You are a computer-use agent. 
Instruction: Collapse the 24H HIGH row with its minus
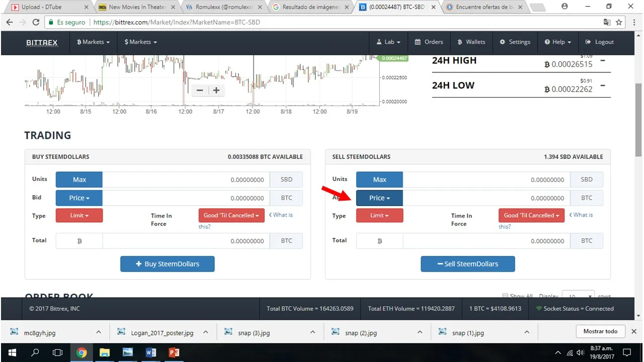click(x=602, y=61)
